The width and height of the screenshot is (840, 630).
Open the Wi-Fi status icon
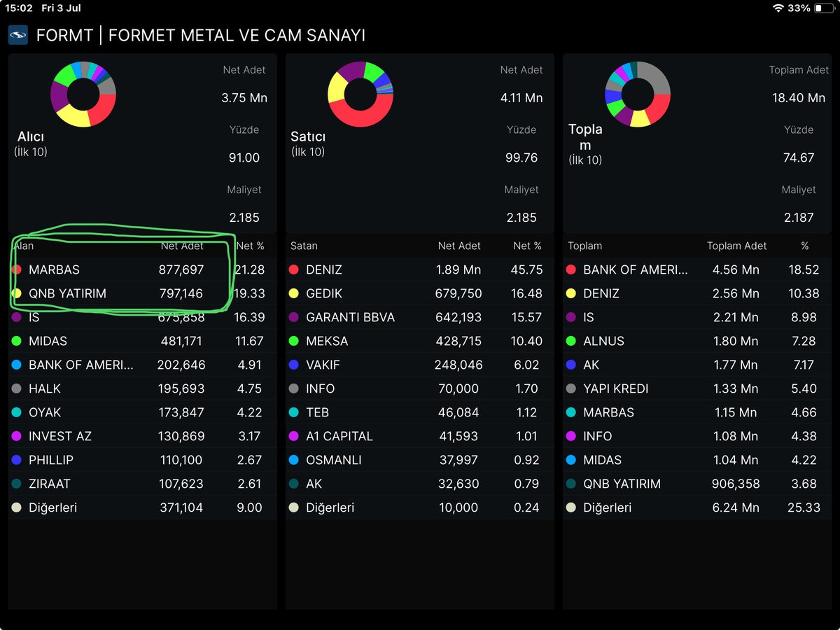778,8
